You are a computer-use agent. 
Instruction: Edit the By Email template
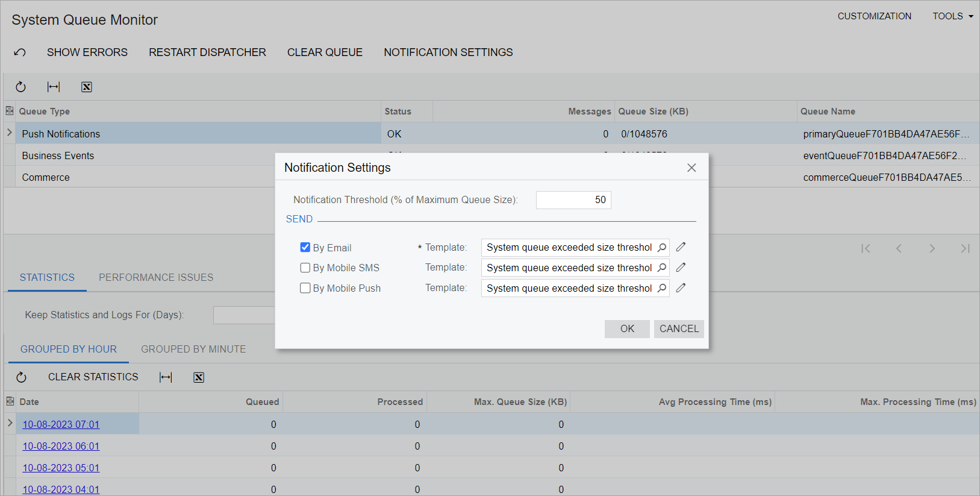(x=681, y=247)
